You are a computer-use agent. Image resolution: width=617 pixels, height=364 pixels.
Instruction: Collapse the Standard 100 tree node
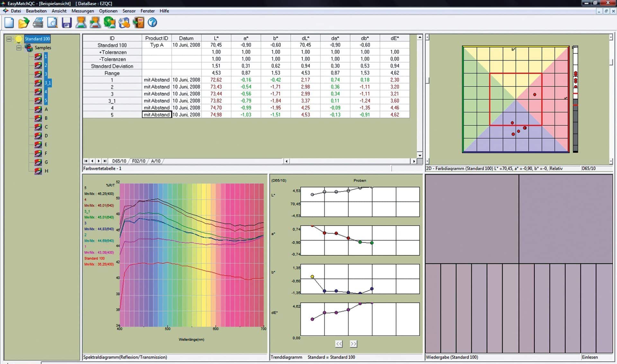(x=9, y=39)
